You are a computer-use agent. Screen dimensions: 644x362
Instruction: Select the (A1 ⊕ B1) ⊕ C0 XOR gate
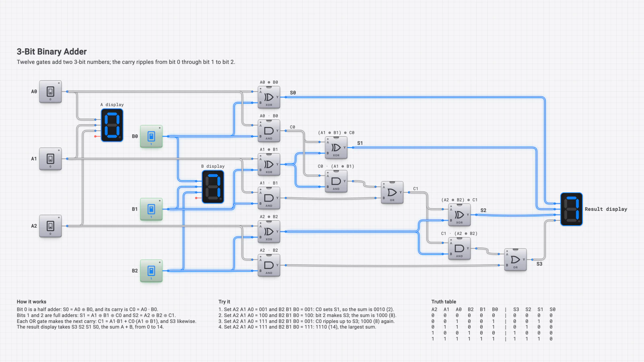[x=336, y=148]
